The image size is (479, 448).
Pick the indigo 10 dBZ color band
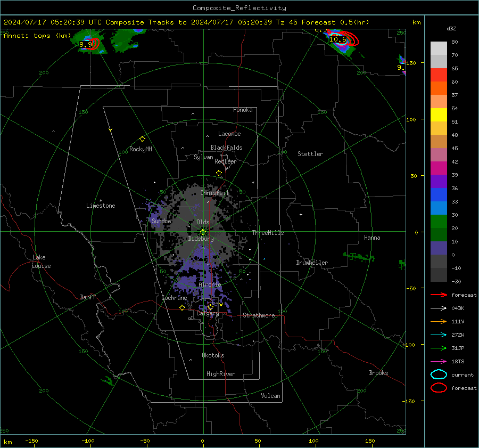tap(439, 248)
